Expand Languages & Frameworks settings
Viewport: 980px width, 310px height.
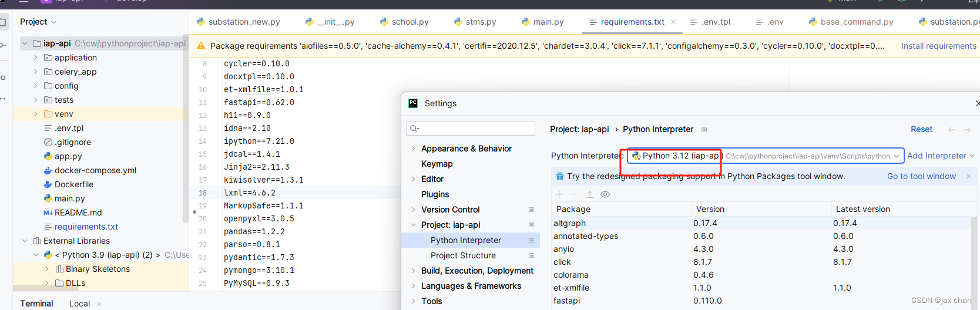pyautogui.click(x=414, y=286)
